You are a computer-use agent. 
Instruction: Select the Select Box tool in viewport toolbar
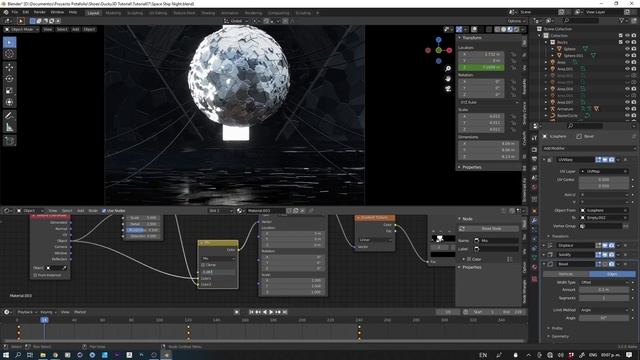click(x=9, y=42)
